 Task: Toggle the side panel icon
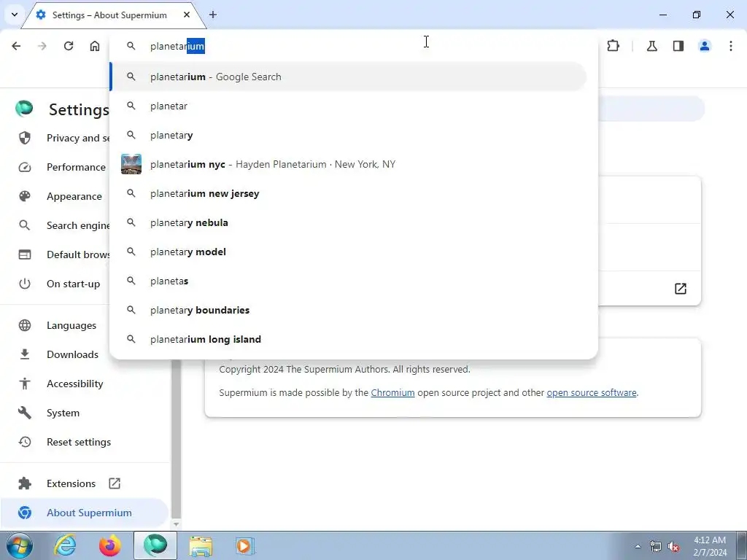tap(678, 46)
